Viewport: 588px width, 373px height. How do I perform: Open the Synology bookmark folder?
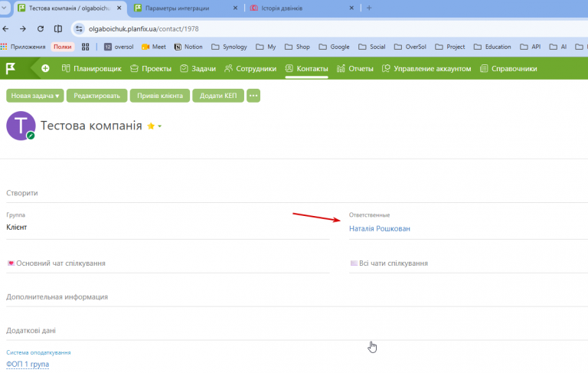point(229,47)
